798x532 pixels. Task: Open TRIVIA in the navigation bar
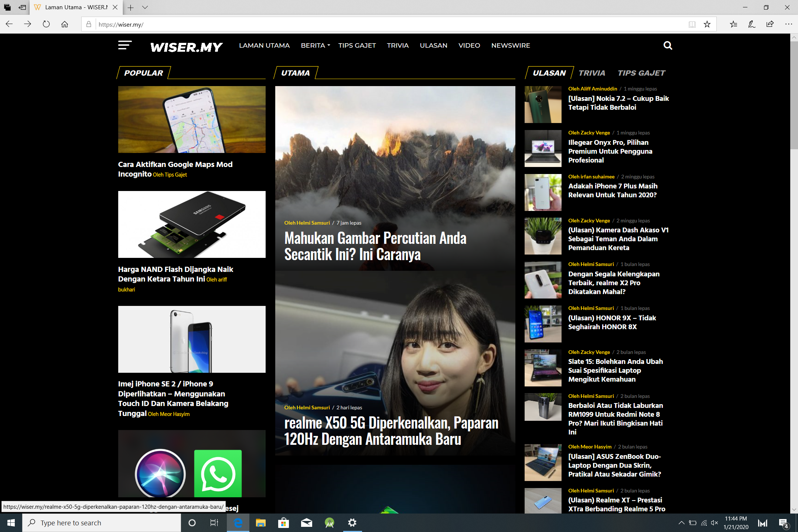pyautogui.click(x=398, y=45)
